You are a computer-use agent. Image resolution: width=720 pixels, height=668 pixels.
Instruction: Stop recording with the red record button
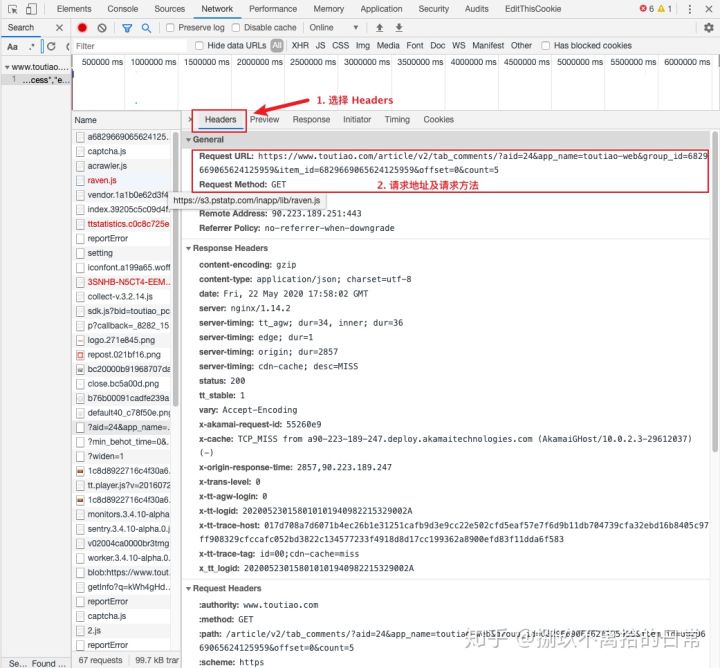82,28
